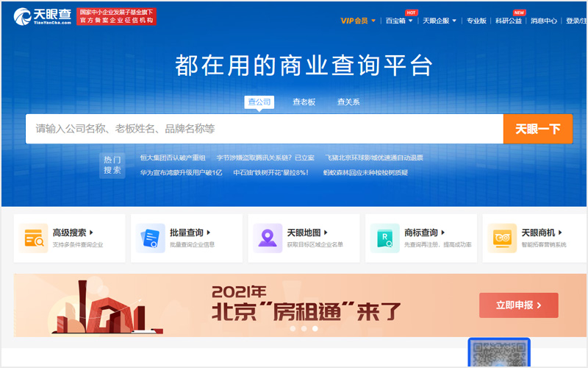Focus the company name search field

pyautogui.click(x=265, y=129)
